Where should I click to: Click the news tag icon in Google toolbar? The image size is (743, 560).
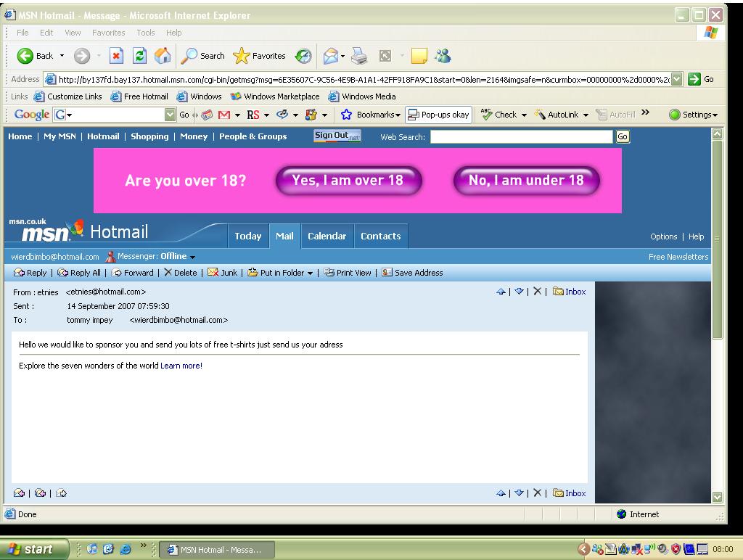(x=207, y=115)
